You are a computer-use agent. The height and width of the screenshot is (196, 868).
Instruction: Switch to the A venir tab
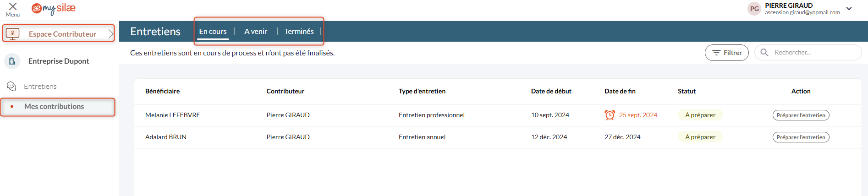point(256,31)
